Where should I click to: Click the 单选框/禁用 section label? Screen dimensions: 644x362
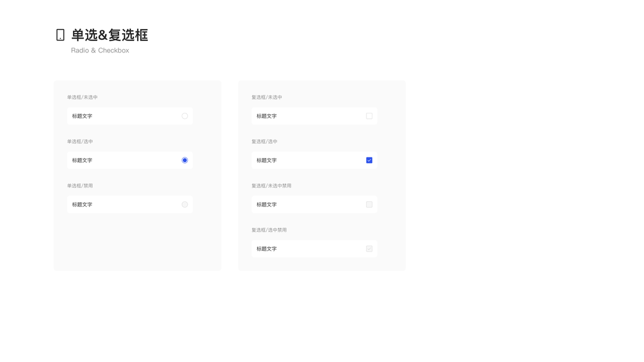click(80, 186)
